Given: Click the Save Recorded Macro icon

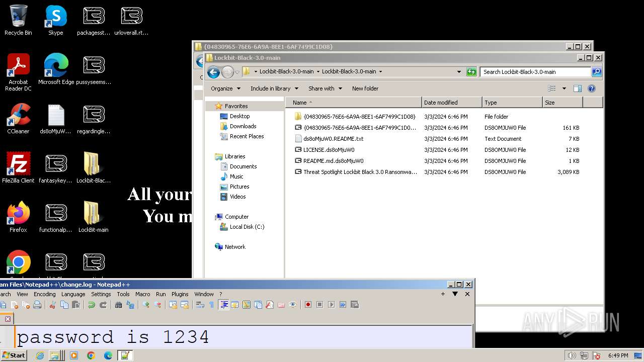Looking at the screenshot, I should [354, 305].
